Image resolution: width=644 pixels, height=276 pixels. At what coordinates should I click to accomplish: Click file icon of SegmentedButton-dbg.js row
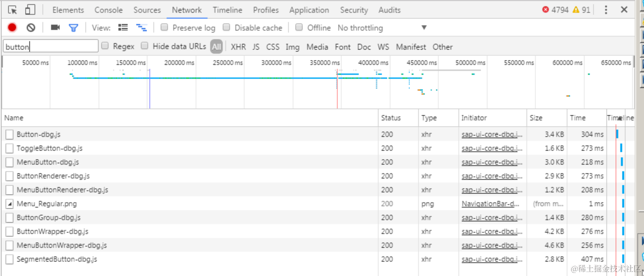click(9, 259)
